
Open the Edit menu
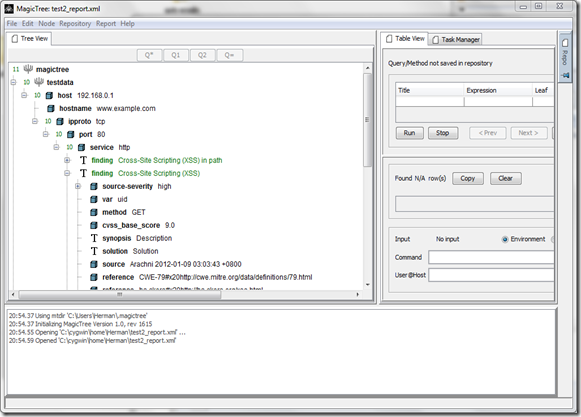(x=27, y=23)
